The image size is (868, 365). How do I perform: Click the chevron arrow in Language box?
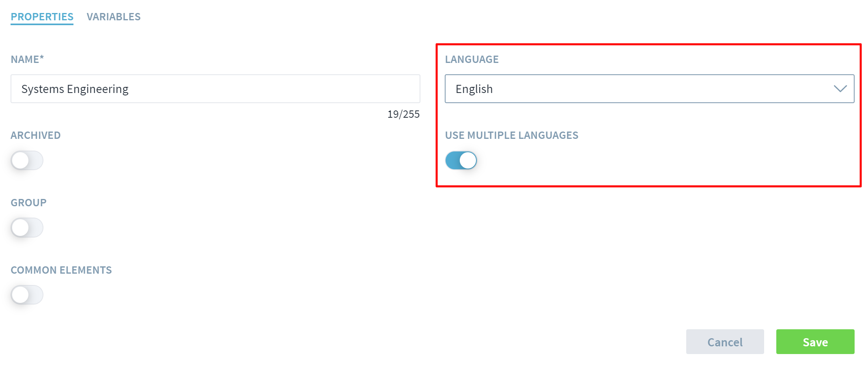[840, 89]
